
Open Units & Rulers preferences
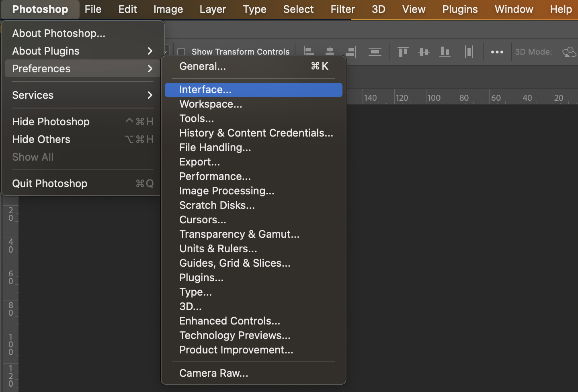[x=218, y=249]
